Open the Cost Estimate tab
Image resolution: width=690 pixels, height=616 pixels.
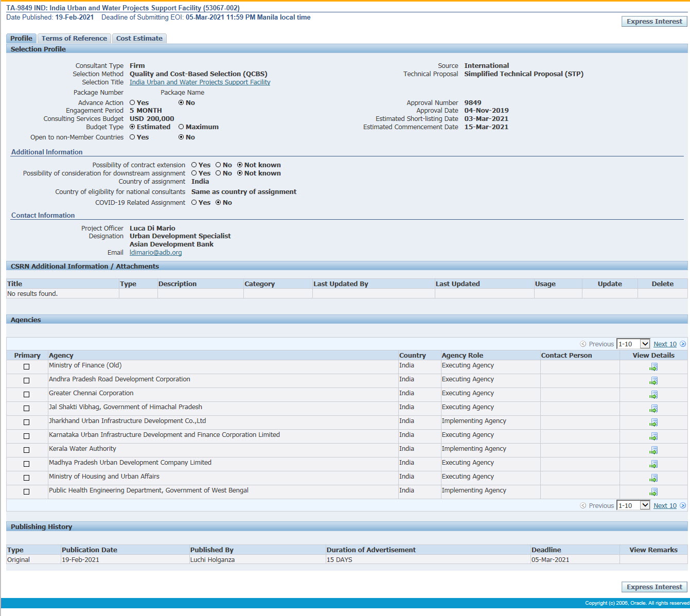(x=139, y=39)
